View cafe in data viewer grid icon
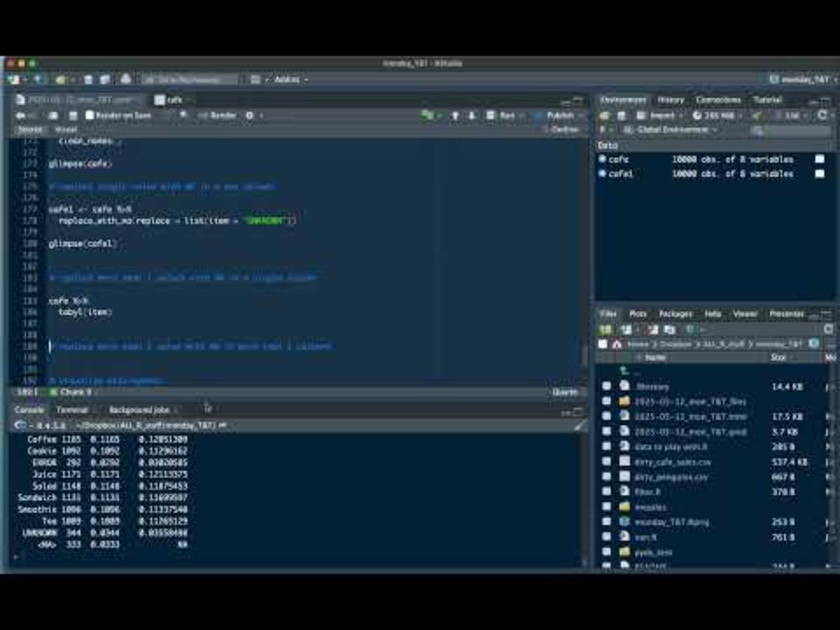This screenshot has width=840, height=630. [820, 159]
